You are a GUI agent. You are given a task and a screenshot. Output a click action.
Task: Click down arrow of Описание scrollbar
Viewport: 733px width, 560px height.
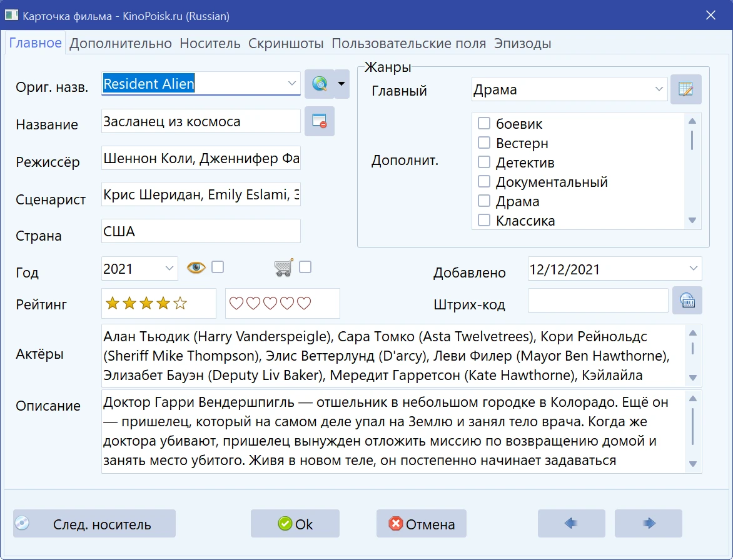pos(693,464)
